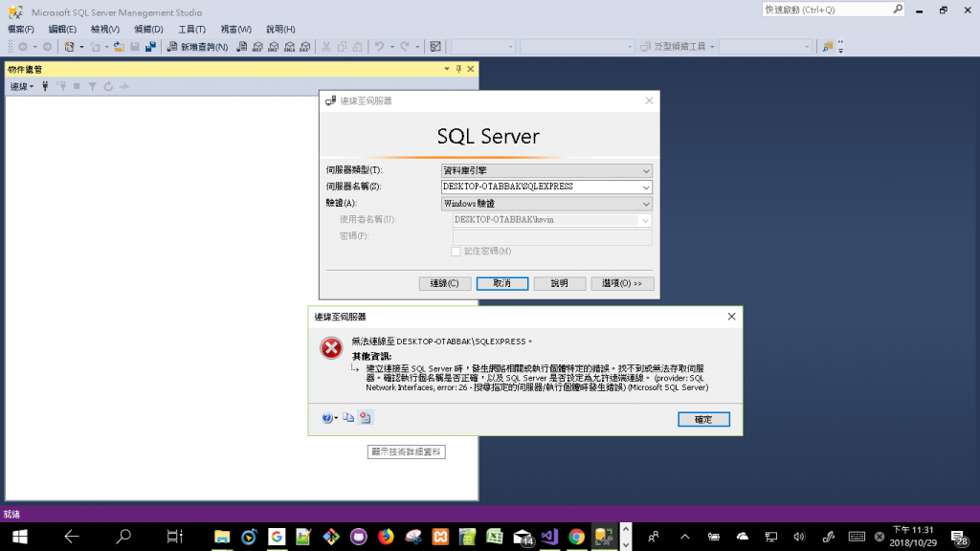Click the Find in Files icon in toolbar

tap(828, 47)
